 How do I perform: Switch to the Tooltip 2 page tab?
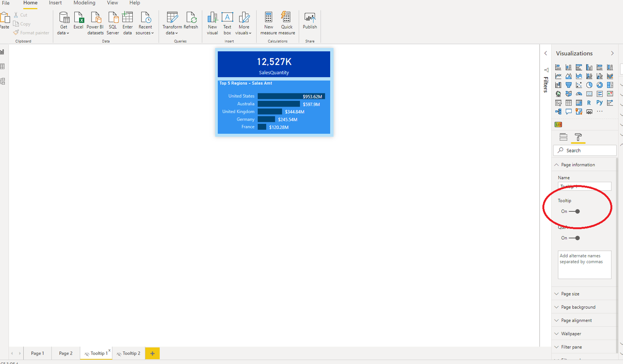131,353
